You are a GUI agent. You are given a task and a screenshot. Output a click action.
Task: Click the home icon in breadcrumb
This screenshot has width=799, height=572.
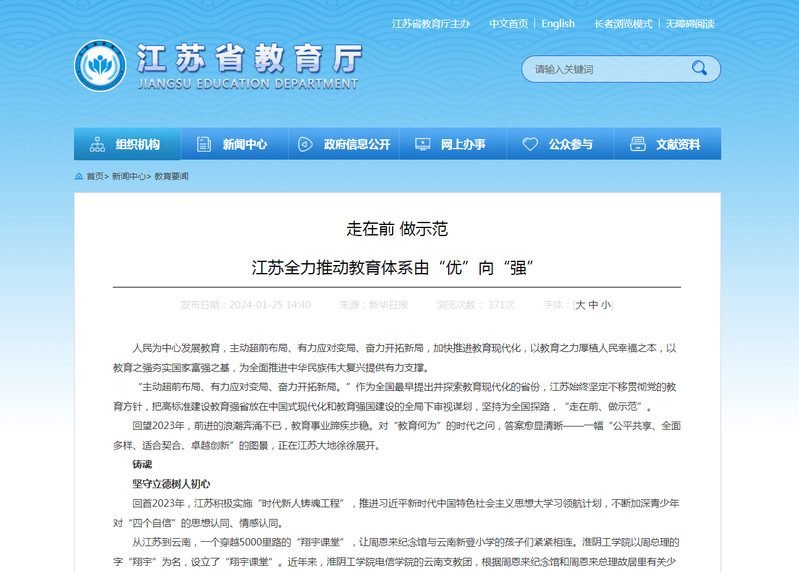point(79,176)
